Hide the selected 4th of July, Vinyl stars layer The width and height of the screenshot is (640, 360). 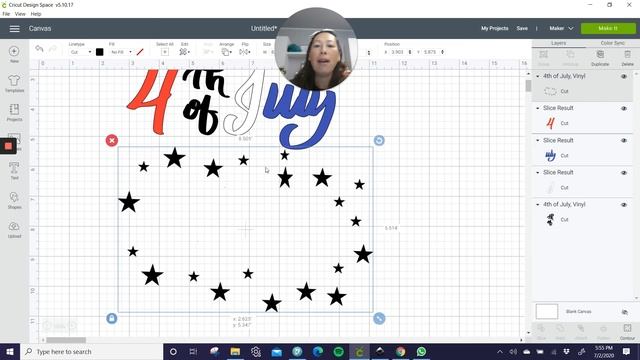pyautogui.click(x=624, y=76)
